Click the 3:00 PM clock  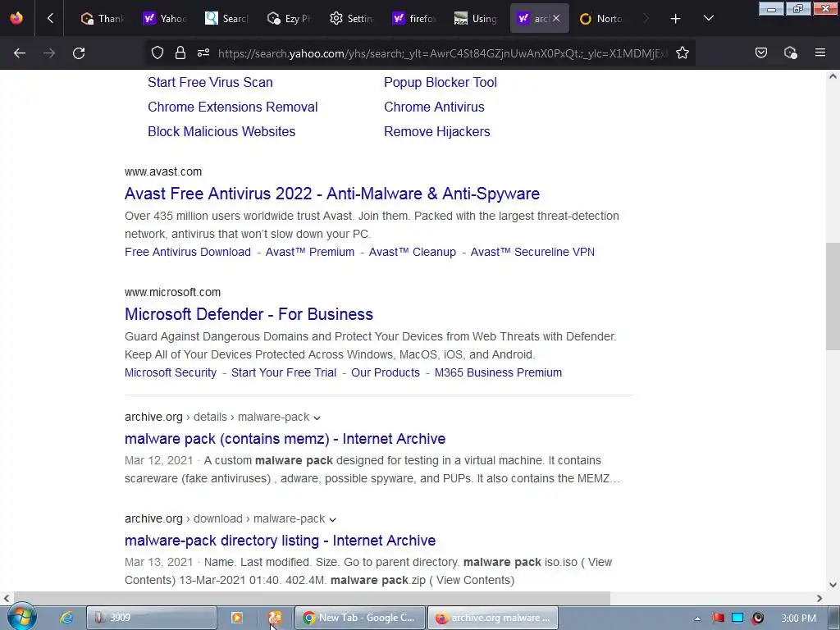click(x=798, y=619)
